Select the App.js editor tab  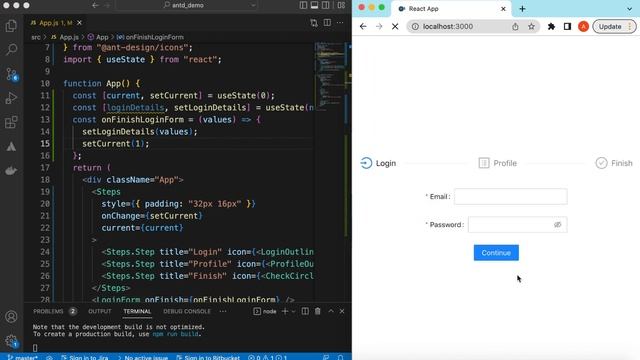click(x=56, y=23)
